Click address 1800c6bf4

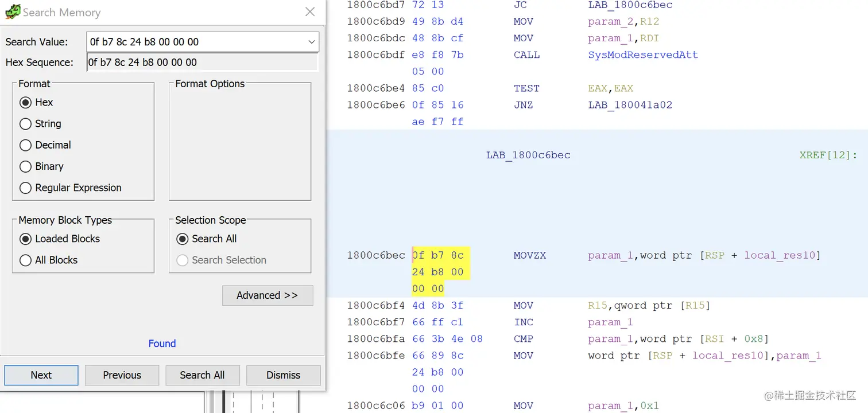[376, 306]
